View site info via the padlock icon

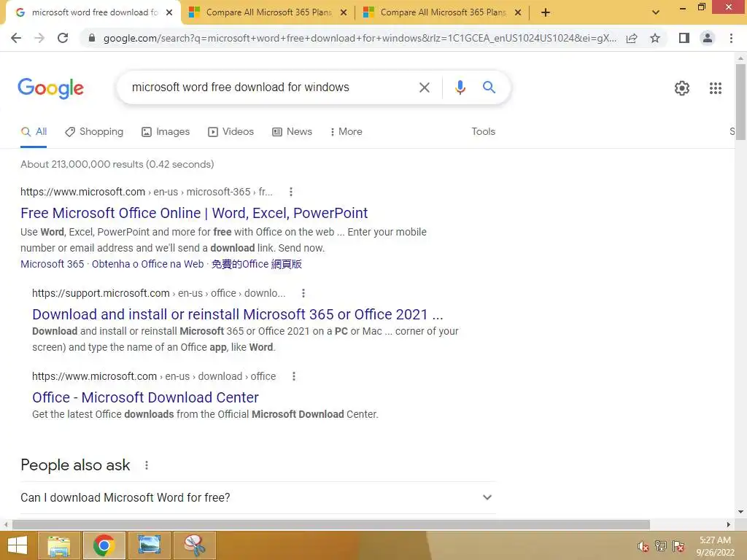tap(92, 38)
